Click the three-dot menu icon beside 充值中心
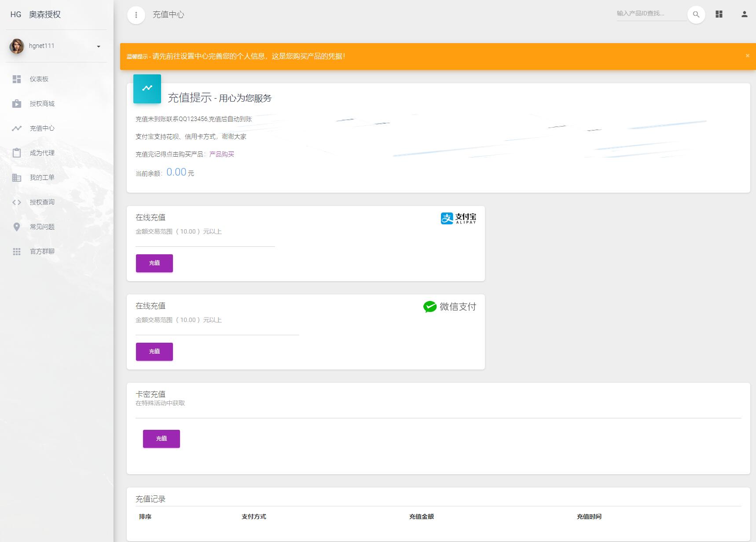Image resolution: width=756 pixels, height=542 pixels. (136, 15)
